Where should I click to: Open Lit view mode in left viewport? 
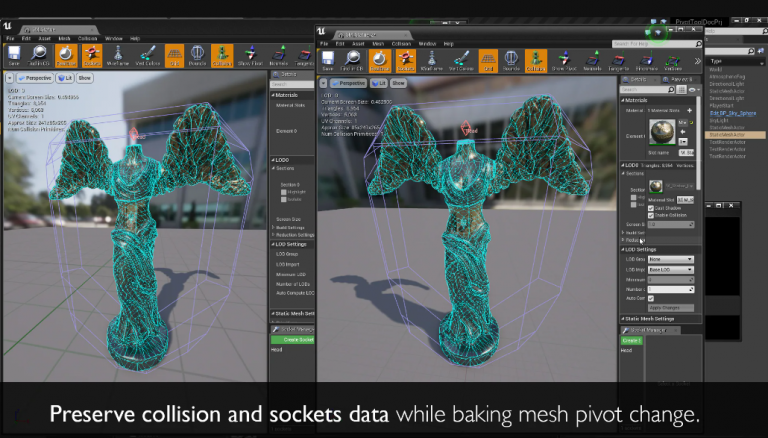pyautogui.click(x=65, y=78)
